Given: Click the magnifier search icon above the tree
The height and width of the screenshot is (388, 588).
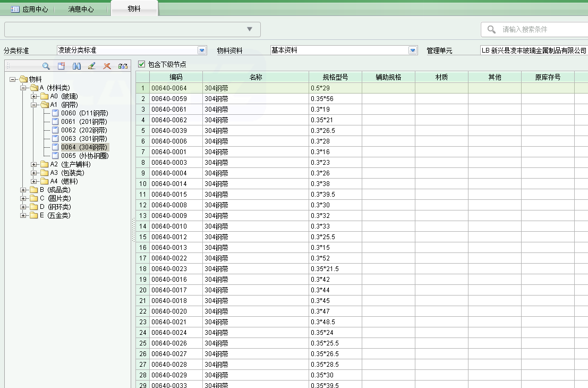Looking at the screenshot, I should 46,66.
